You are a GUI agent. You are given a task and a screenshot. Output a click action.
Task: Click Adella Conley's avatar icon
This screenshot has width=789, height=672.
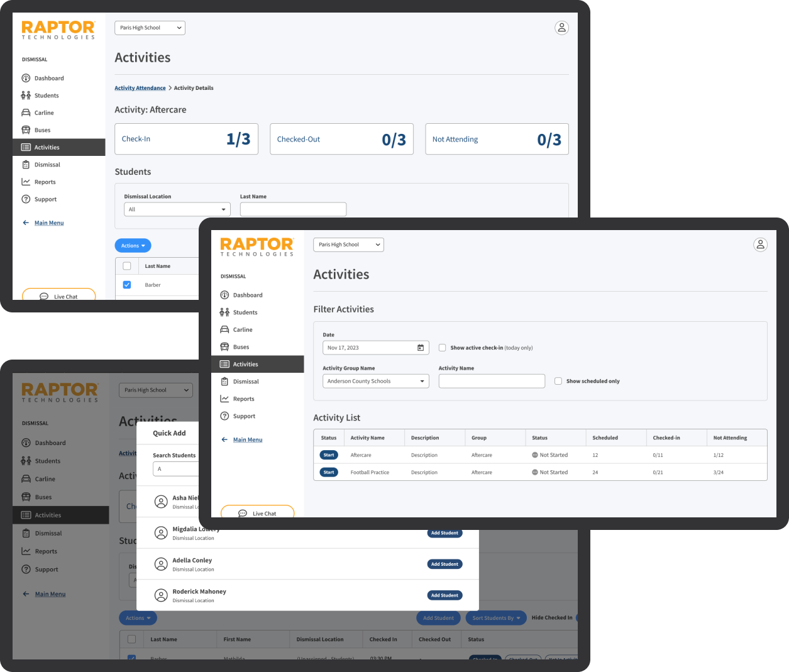click(x=161, y=564)
